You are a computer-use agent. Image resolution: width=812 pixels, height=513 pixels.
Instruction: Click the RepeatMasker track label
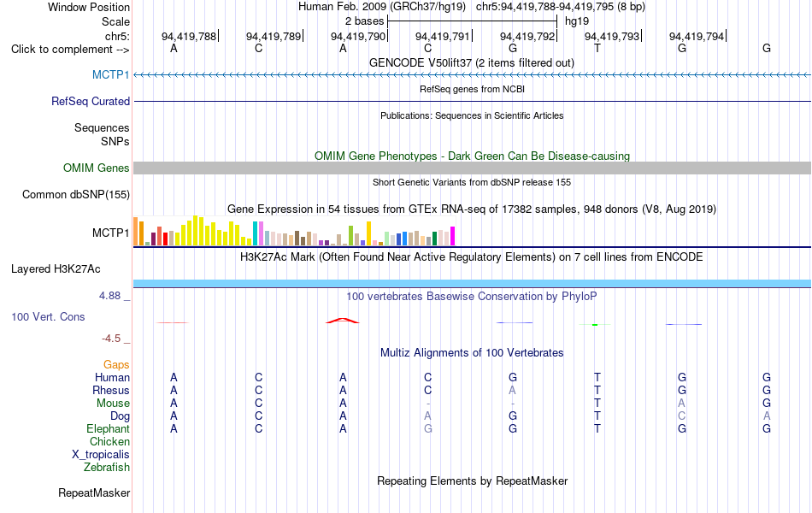(x=94, y=492)
